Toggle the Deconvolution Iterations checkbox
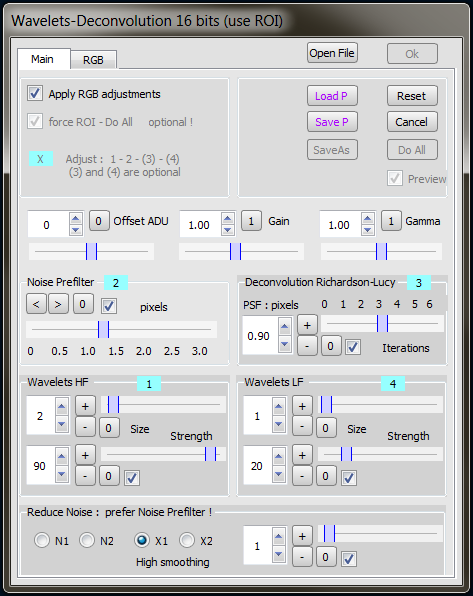This screenshot has width=473, height=596. pos(353,347)
